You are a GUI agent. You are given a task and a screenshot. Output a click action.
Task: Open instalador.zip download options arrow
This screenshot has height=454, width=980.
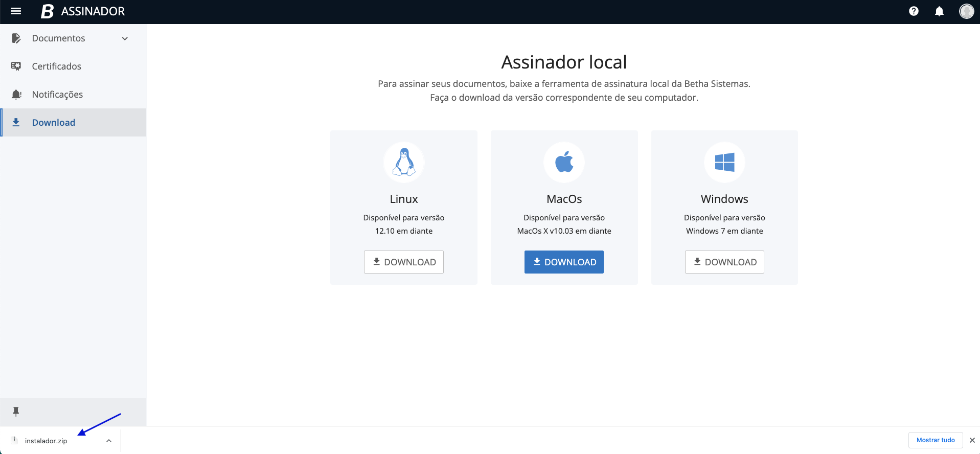click(109, 441)
